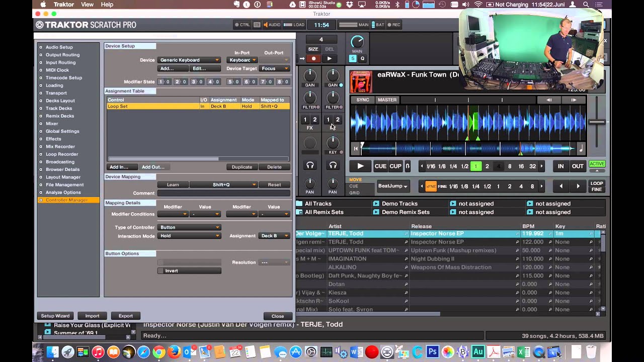This screenshot has width=644, height=362.
Task: Start the loop recorder record button
Action: [313, 59]
